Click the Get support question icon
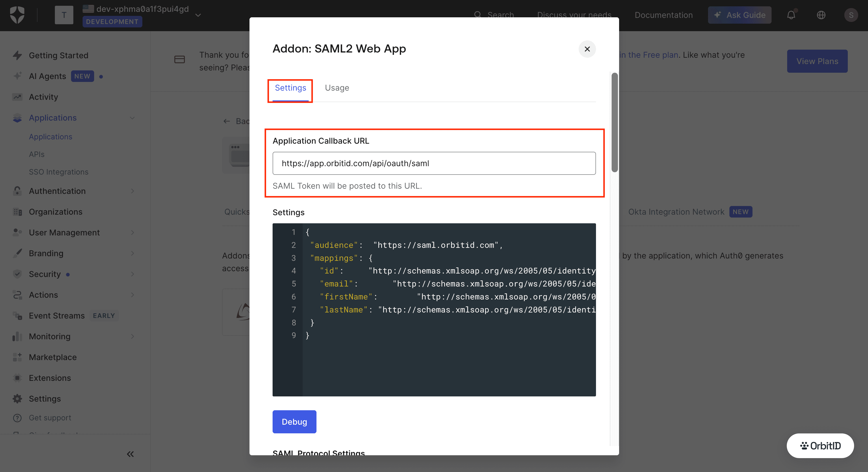Screen dimensions: 868x472 (x=17, y=418)
